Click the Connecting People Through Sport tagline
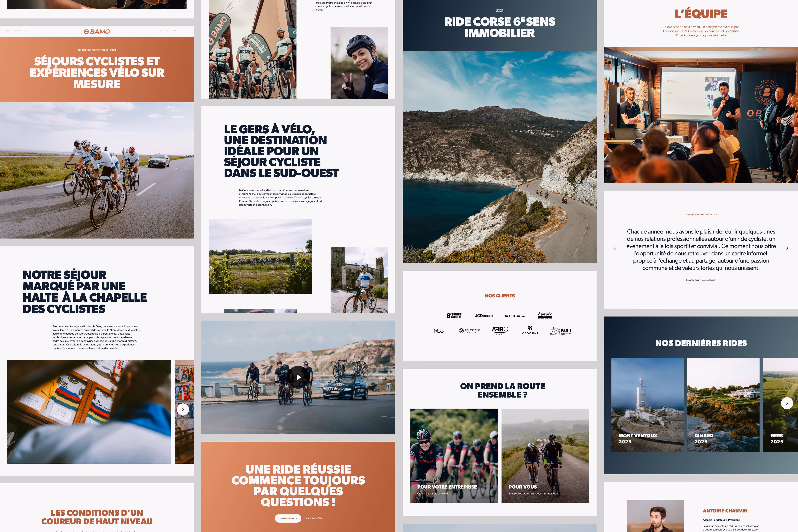Screen dimensions: 798x532 tap(97, 50)
